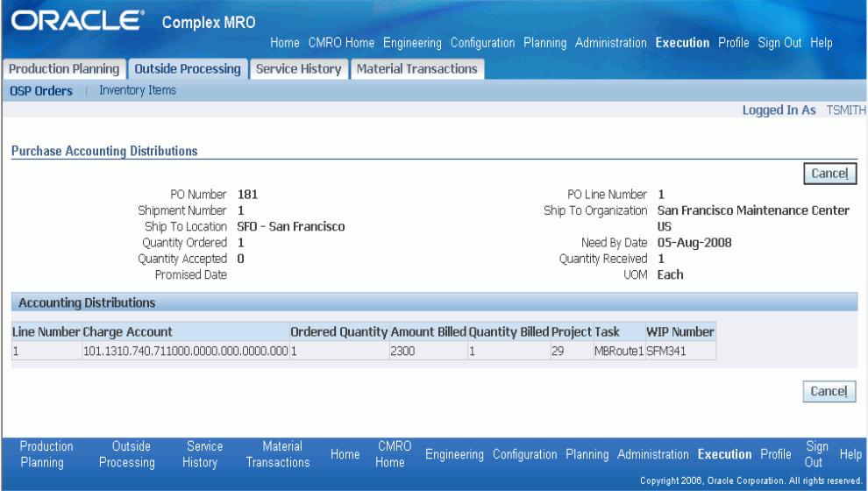Click footer Profile link
The image size is (868, 491).
click(776, 454)
